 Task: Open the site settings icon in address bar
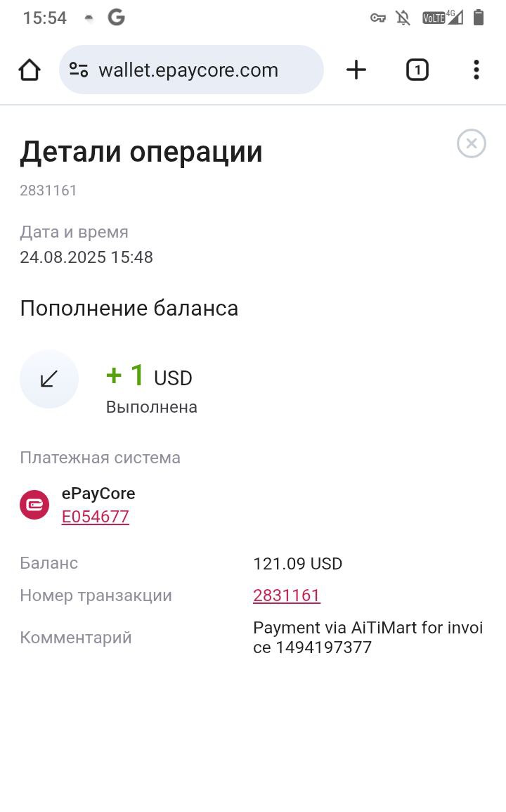[79, 70]
